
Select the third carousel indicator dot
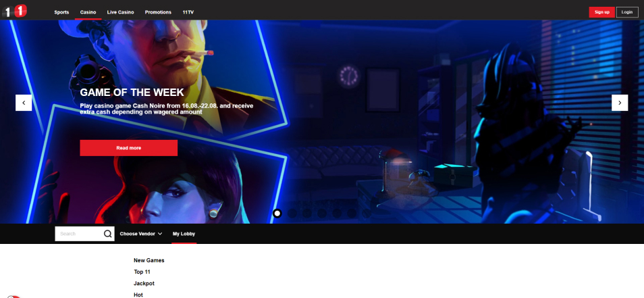click(306, 214)
